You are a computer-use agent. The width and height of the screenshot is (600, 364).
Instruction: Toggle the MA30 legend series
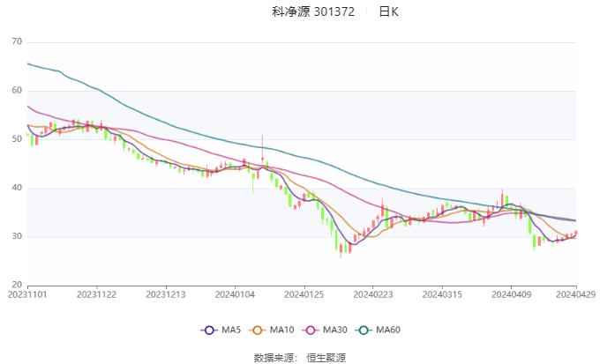325,330
